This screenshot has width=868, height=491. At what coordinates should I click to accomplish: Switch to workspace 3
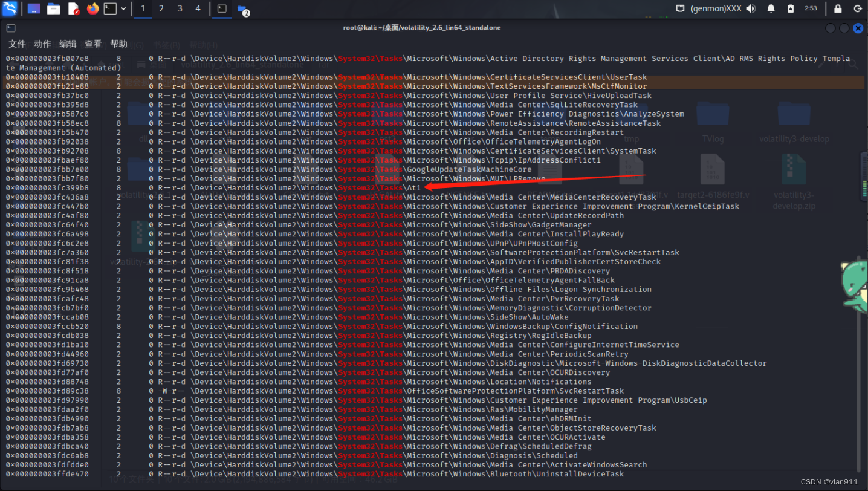180,8
